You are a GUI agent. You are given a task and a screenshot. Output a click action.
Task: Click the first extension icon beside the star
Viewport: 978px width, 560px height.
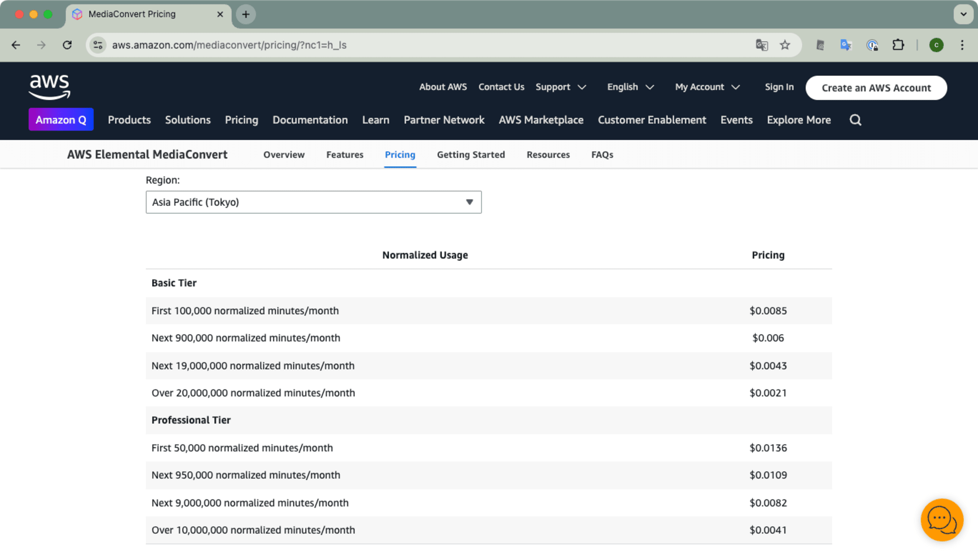tap(820, 45)
